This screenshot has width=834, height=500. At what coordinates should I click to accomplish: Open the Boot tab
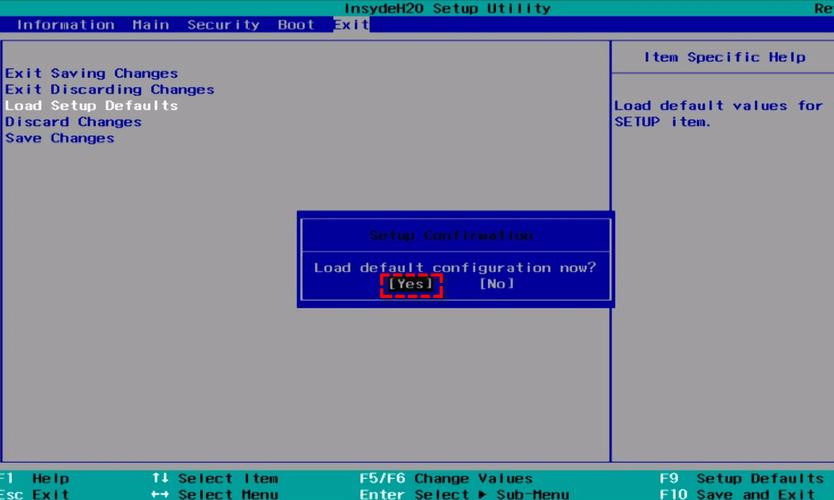click(296, 25)
